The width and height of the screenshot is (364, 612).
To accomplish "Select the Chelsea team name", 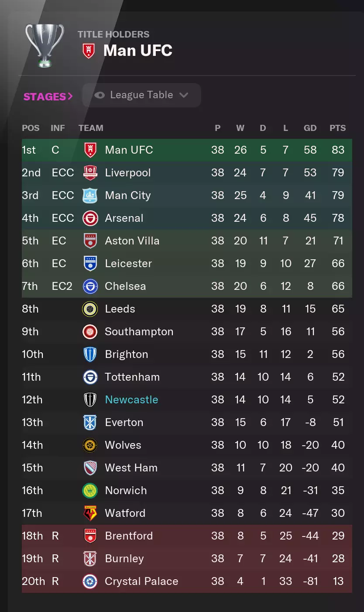I will tap(125, 286).
